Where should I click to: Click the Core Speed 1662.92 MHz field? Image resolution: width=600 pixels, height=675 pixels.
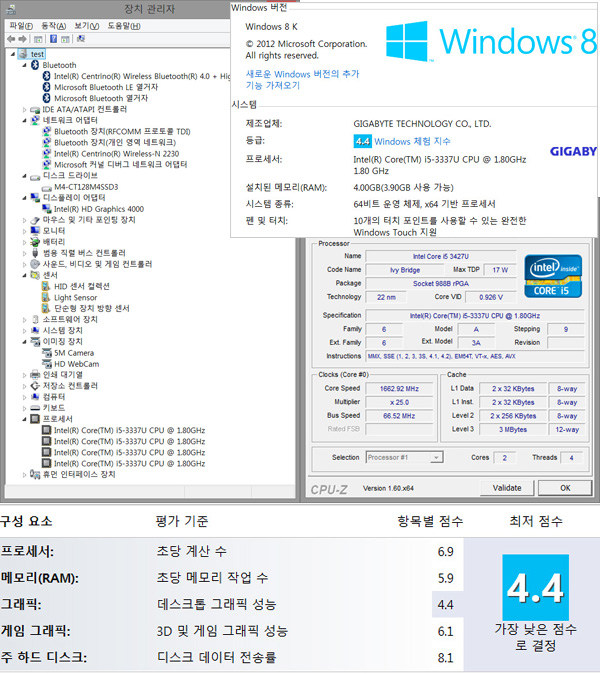tap(399, 389)
